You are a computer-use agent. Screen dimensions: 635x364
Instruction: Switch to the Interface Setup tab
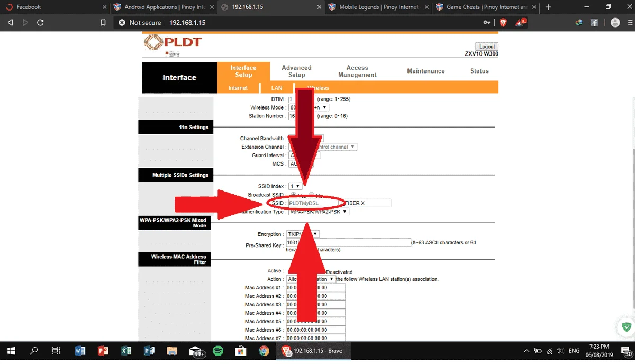(243, 71)
